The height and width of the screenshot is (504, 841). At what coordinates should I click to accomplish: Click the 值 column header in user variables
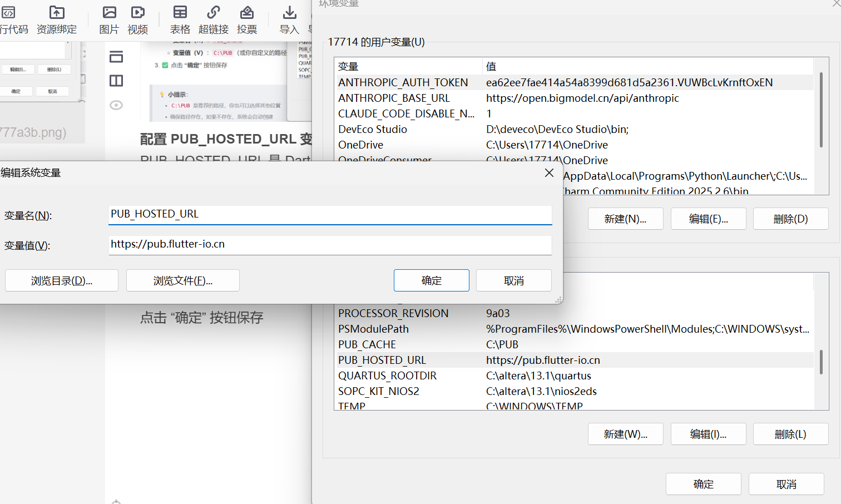pyautogui.click(x=648, y=66)
